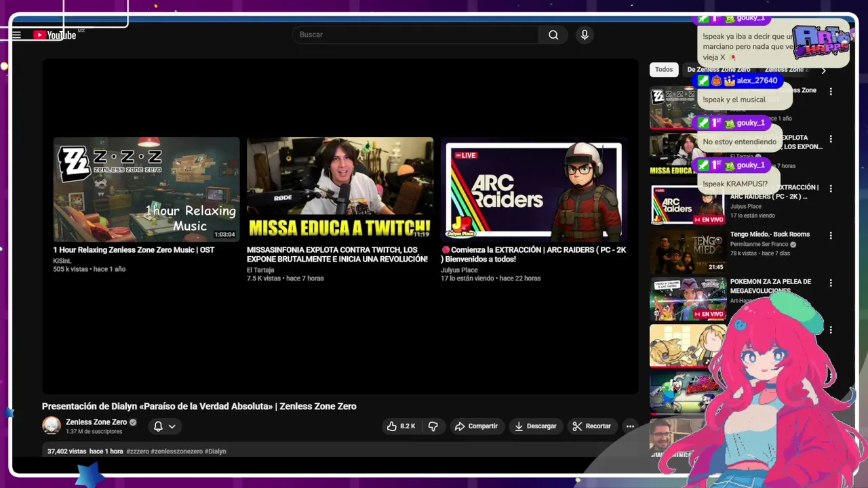
Task: Click El Tartaja channel name under endscreen video
Action: (x=261, y=270)
